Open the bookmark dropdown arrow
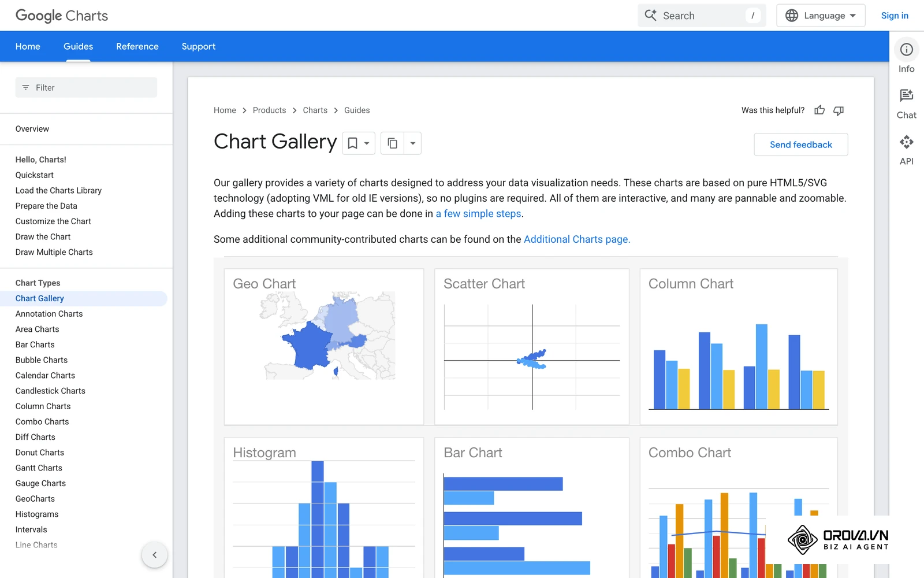 (x=367, y=143)
